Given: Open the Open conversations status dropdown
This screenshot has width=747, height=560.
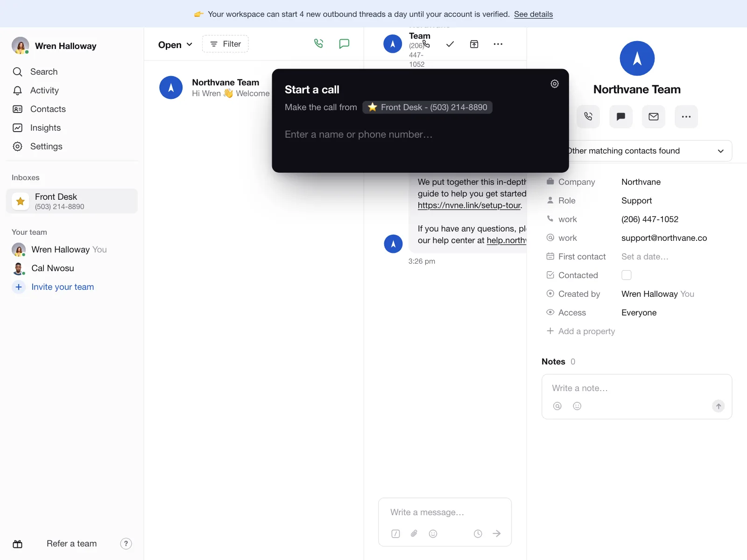Looking at the screenshot, I should (175, 45).
